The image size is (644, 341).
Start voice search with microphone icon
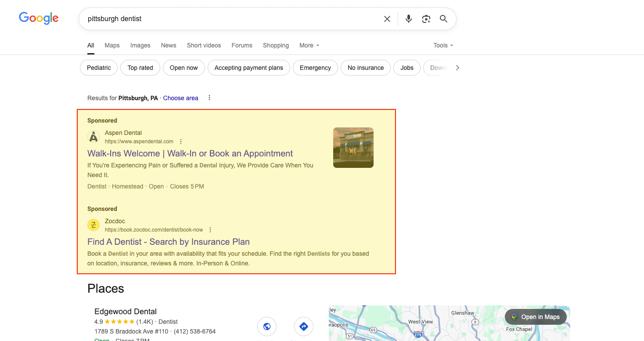(x=409, y=19)
